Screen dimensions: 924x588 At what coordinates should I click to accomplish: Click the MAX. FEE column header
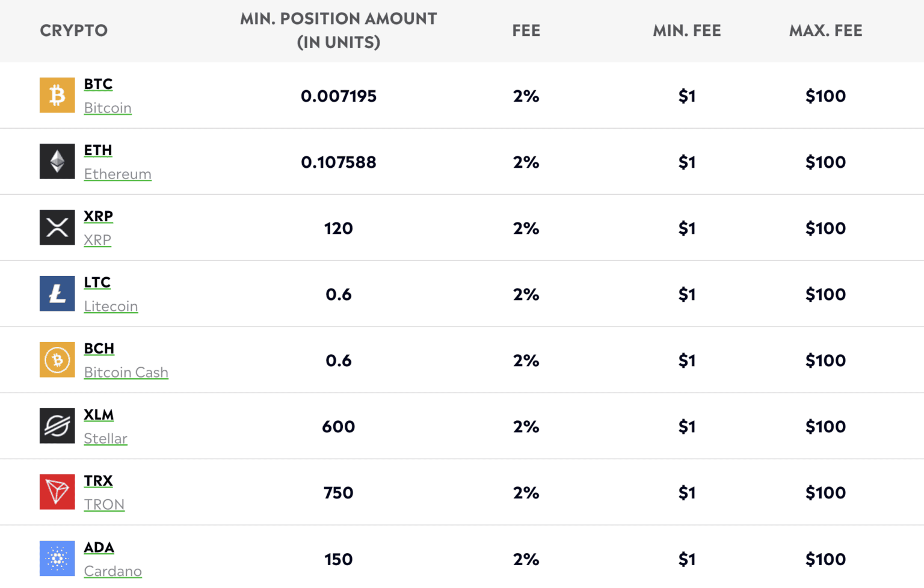click(x=825, y=30)
